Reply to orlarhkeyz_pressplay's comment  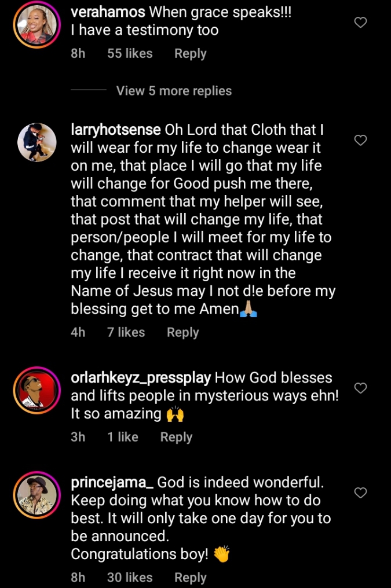click(x=176, y=437)
